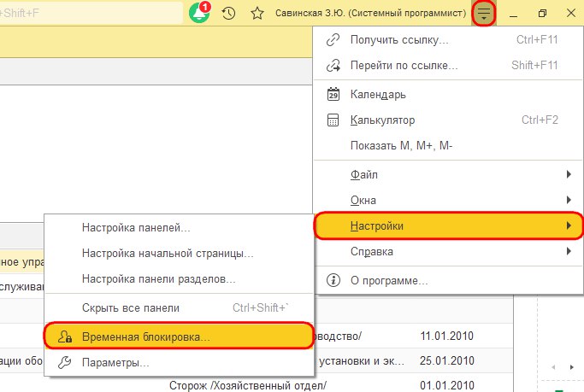Viewport: 584px width, 392px height.
Task: Click the calculator icon in the menu
Action: (x=333, y=120)
